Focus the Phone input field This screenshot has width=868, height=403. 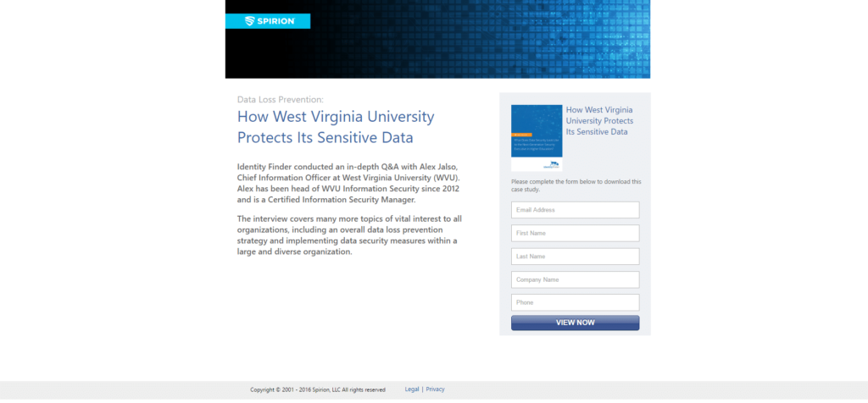(575, 302)
